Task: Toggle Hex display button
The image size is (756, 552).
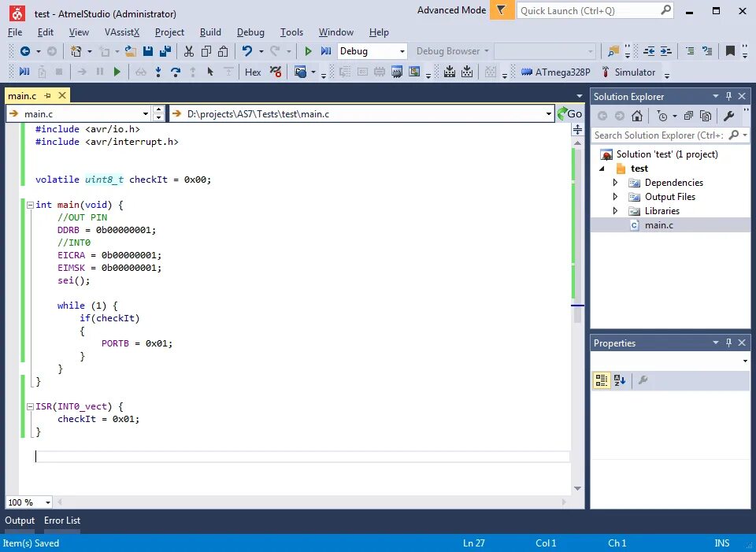Action: [253, 72]
